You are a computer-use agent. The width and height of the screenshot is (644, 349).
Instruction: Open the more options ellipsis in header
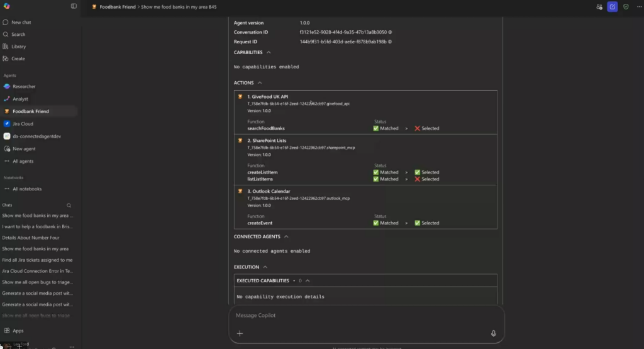click(638, 7)
